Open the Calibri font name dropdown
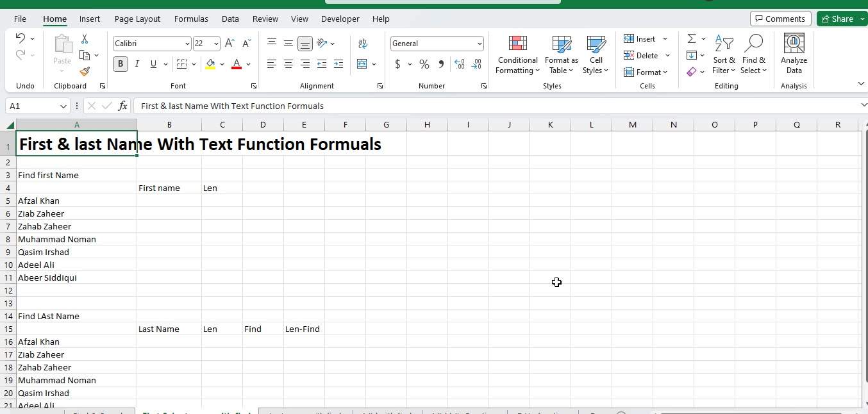868x414 pixels. [187, 44]
